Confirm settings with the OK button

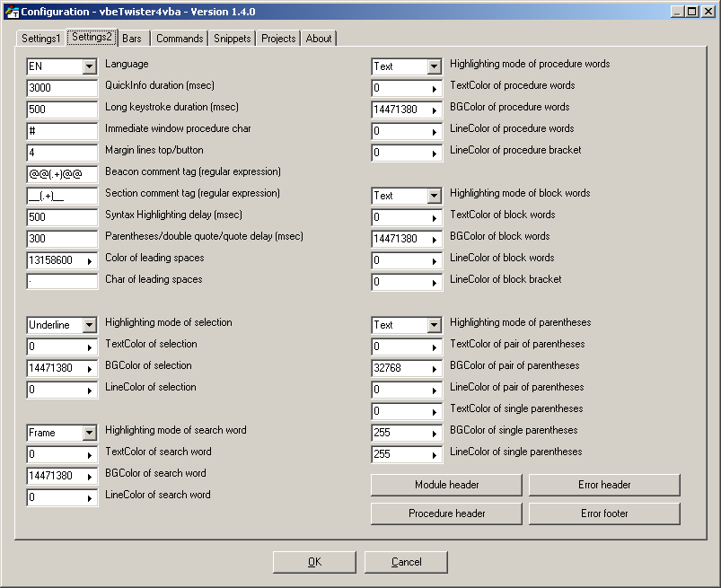tap(314, 562)
